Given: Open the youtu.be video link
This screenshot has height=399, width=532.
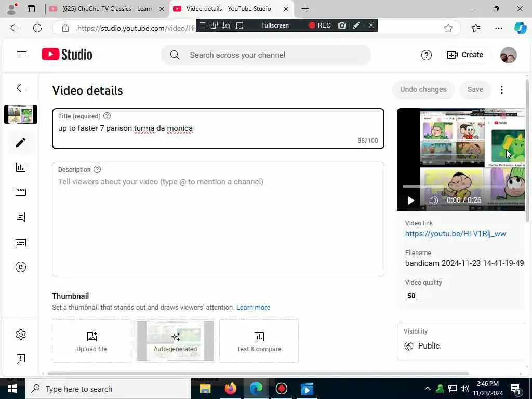Looking at the screenshot, I should (x=455, y=234).
